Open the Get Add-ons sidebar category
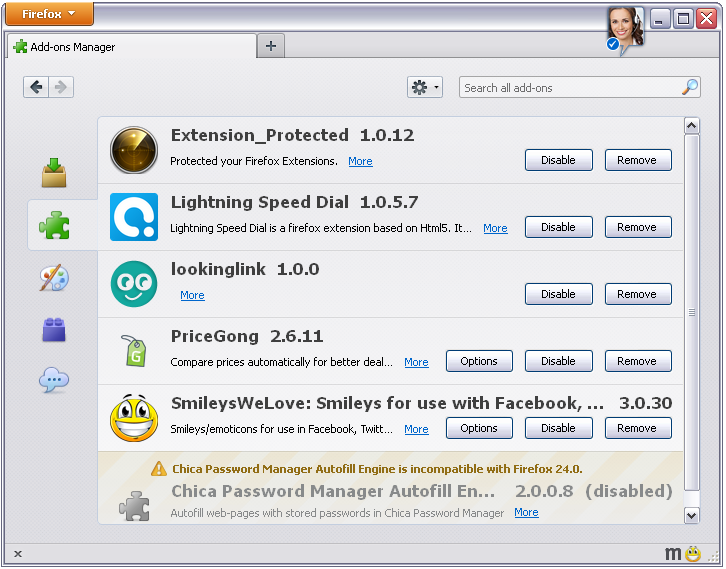The width and height of the screenshot is (726, 569). pos(54,172)
